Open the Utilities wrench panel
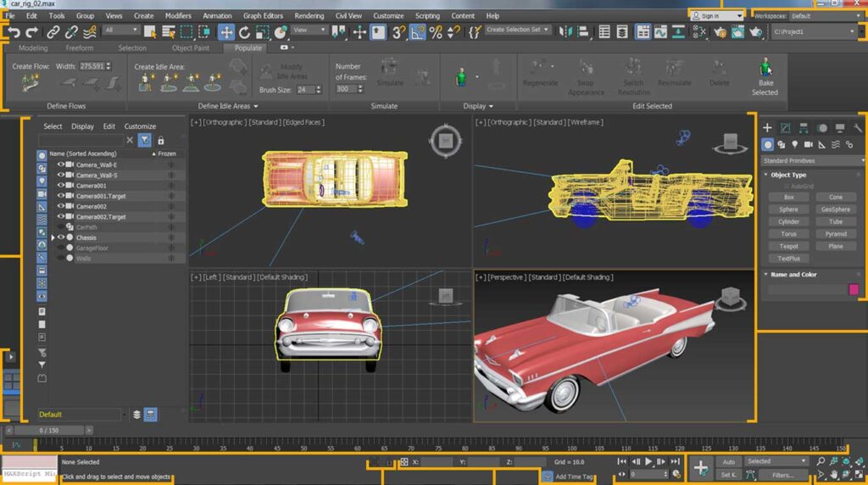Viewport: 868px width, 485px height. 858,128
